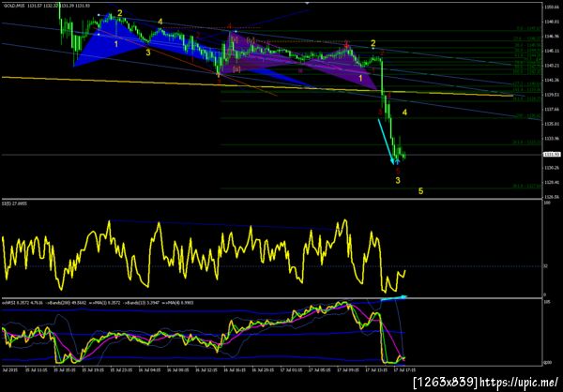Viewport: 563px width, 392px height.
Task: Select the red wave label 5 at the low
Action: (398, 171)
